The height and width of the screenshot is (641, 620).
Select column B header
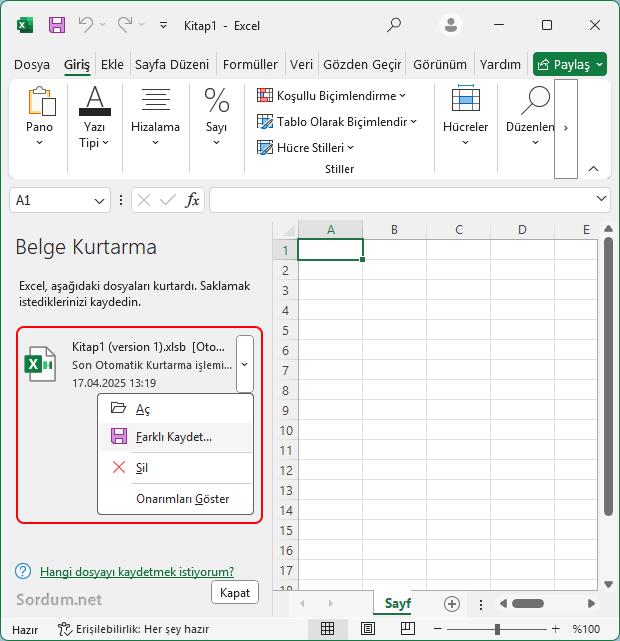point(394,229)
